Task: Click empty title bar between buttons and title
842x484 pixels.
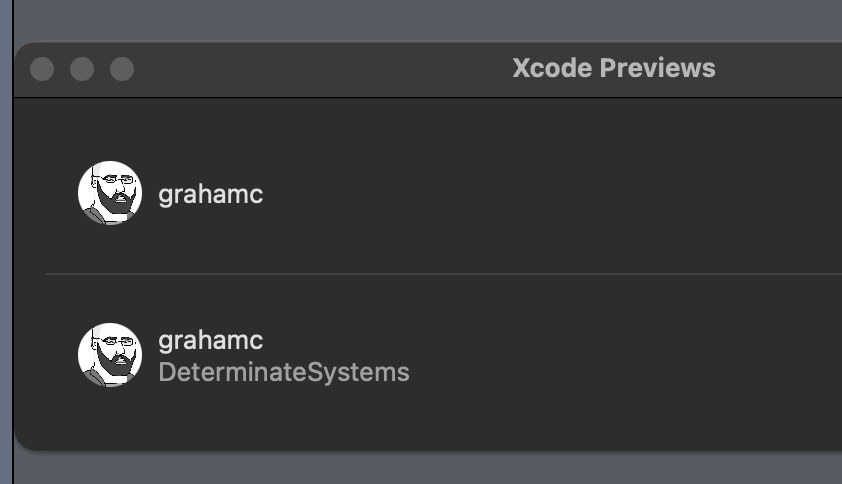Action: pyautogui.click(x=320, y=69)
